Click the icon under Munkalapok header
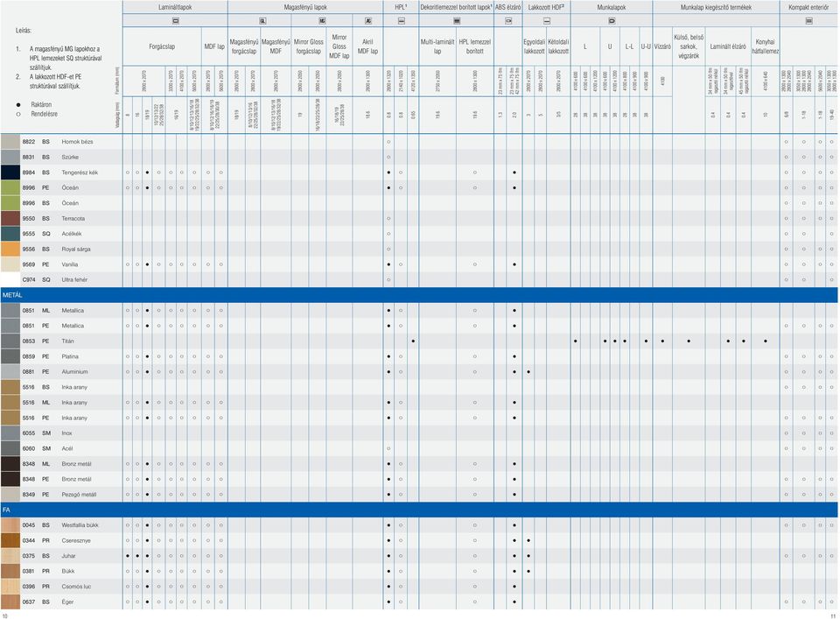Image resolution: width=840 pixels, height=619 pixels. (612, 21)
